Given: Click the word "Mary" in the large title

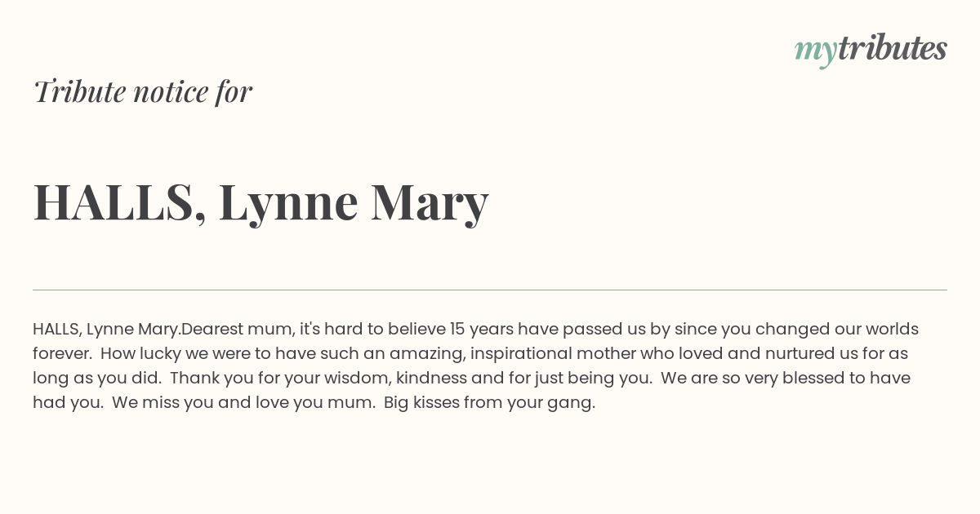Looking at the screenshot, I should tap(430, 204).
